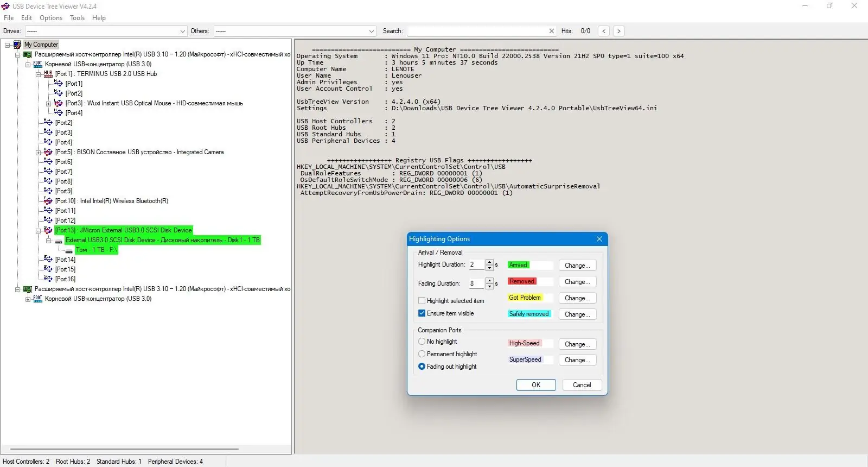Click the USB Device Tree Viewer app icon in title bar
Image resolution: width=868 pixels, height=467 pixels.
click(6, 6)
